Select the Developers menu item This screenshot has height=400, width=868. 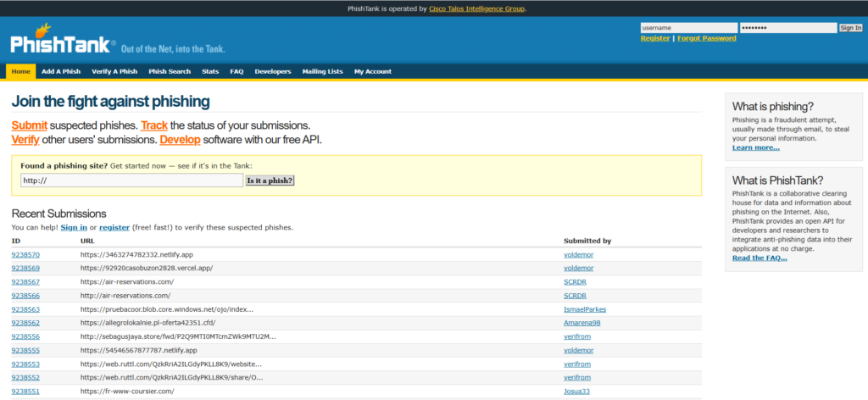pos(272,71)
